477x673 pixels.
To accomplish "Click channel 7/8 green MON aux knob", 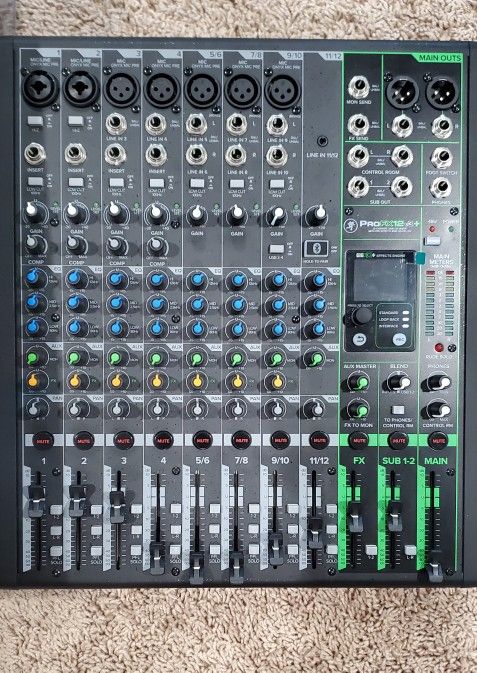I will coord(237,358).
